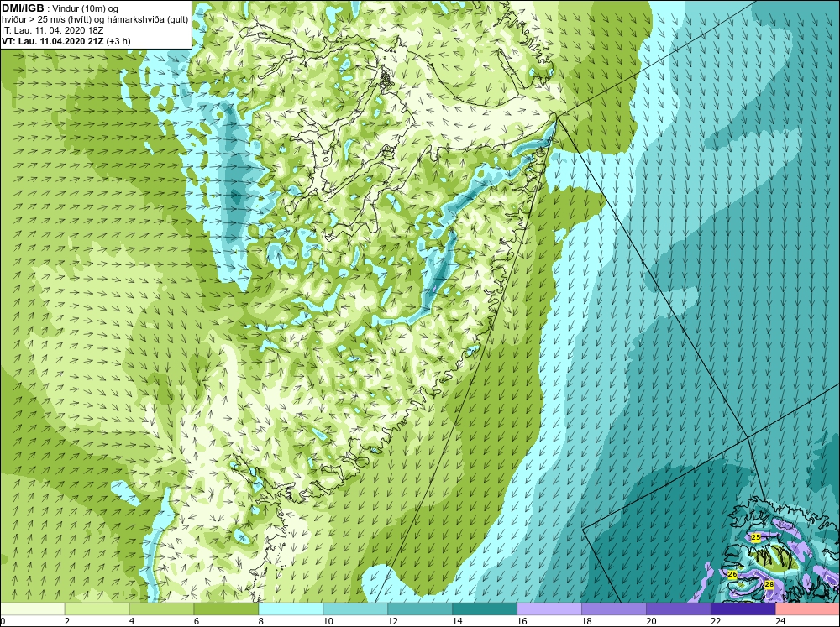
Task: Click the legend scale number '12'
Action: click(x=392, y=621)
